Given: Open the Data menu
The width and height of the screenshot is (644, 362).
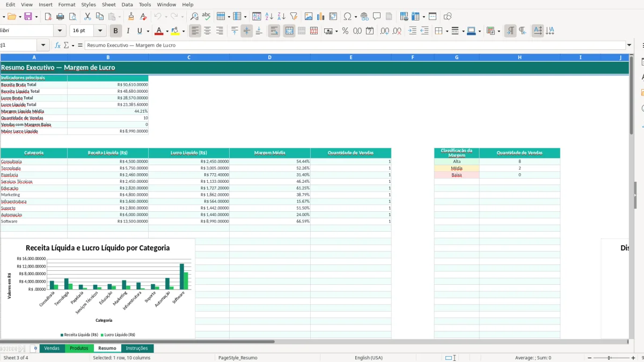Looking at the screenshot, I should tap(127, 4).
